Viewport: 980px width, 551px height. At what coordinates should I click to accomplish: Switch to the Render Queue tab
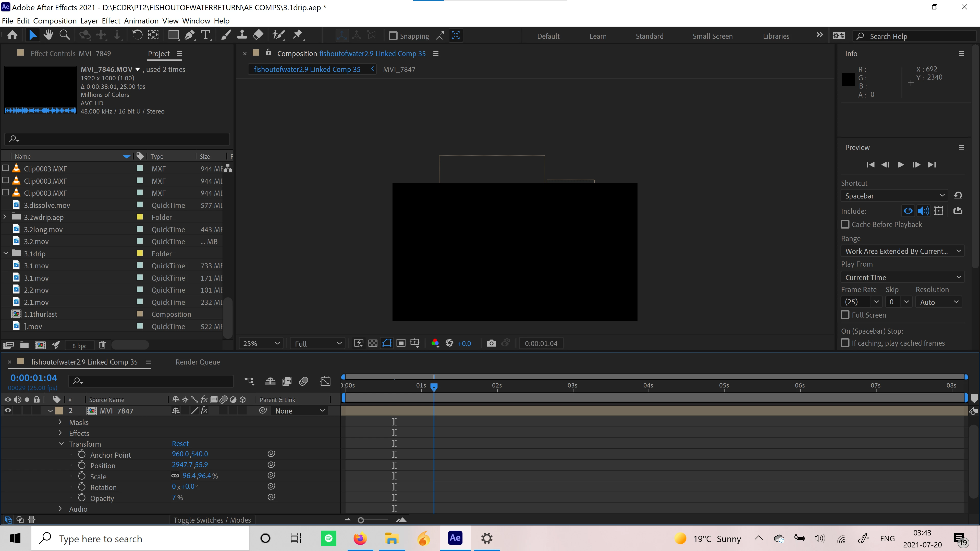tap(198, 362)
